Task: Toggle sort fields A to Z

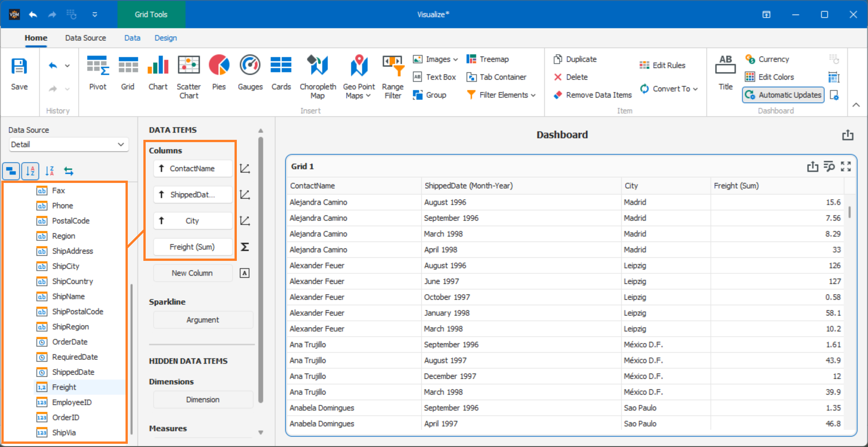Action: 30,171
